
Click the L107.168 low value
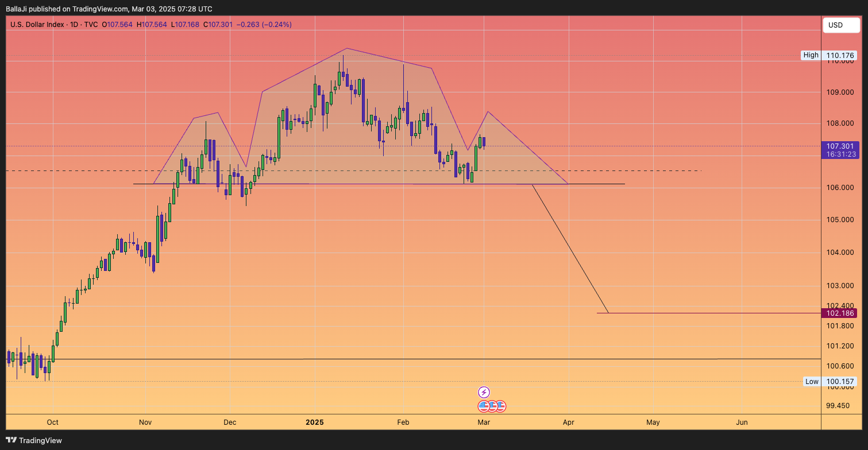185,25
